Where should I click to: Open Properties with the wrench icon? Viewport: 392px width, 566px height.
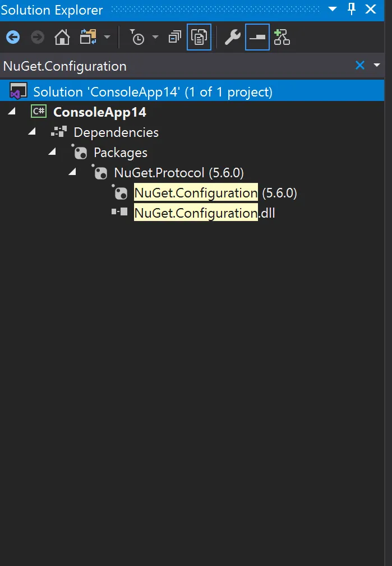[233, 37]
